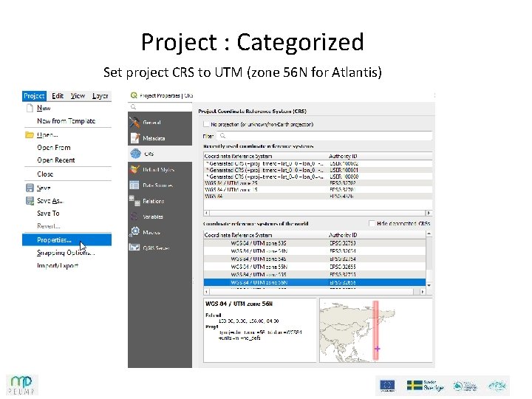The width and height of the screenshot is (532, 399).
Task: Select Macros gear icon
Action: click(x=135, y=232)
